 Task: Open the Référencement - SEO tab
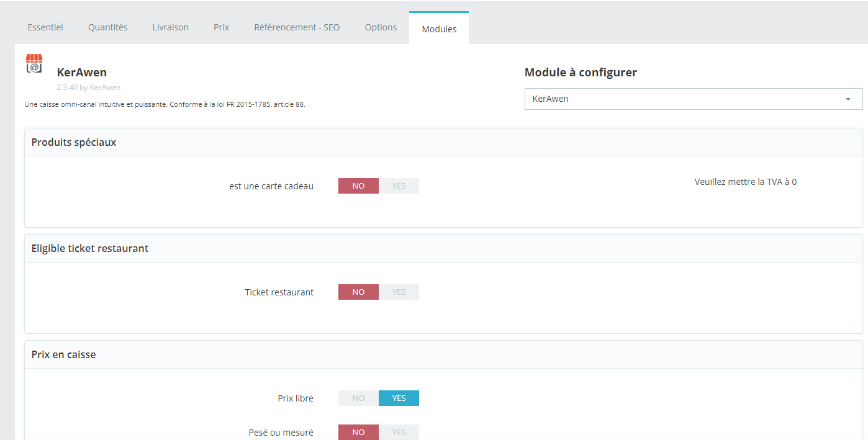pos(297,27)
